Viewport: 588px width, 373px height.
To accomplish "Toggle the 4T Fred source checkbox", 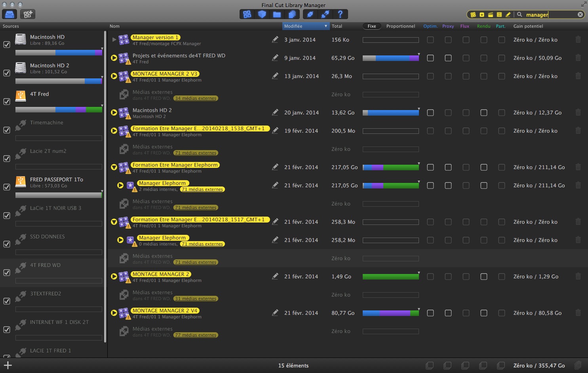I will tap(7, 101).
